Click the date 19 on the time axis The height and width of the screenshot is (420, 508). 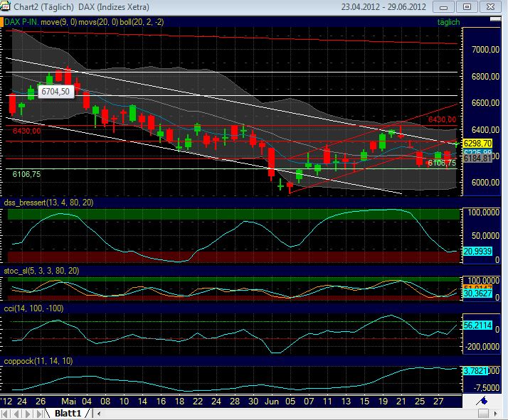coord(383,402)
